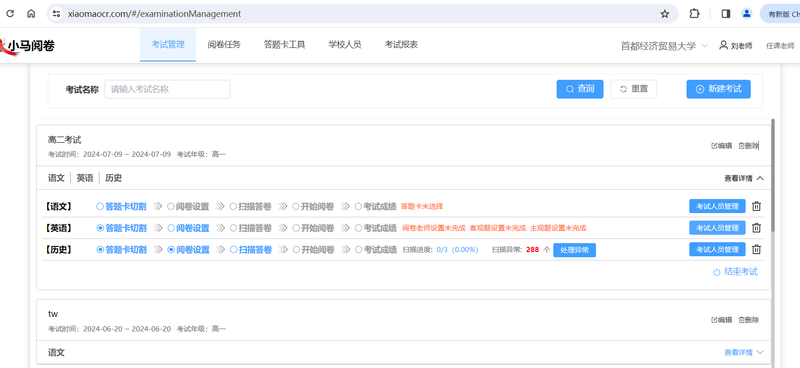Open 考试人员管理 for 英语
This screenshot has width=800, height=368.
coord(717,228)
